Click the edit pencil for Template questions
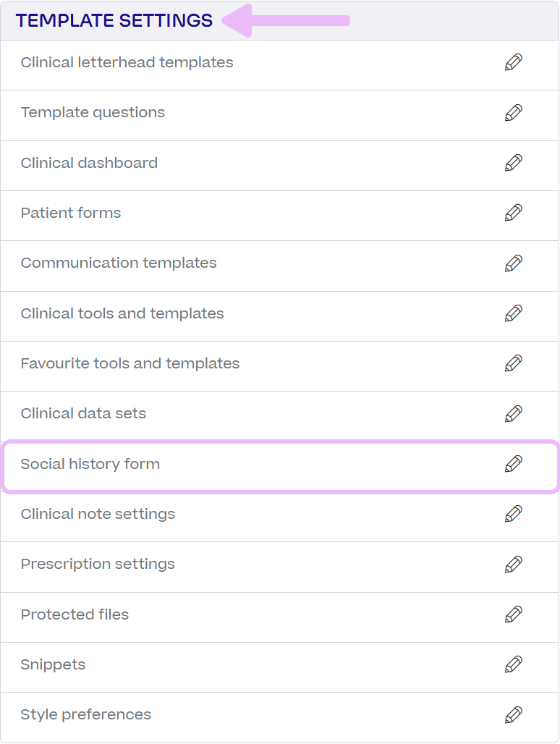 [514, 113]
